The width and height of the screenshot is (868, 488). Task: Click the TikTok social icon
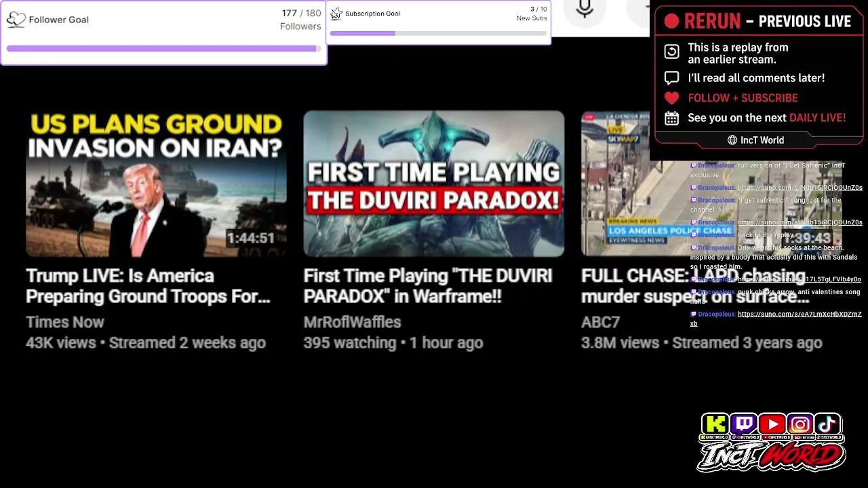(x=828, y=424)
